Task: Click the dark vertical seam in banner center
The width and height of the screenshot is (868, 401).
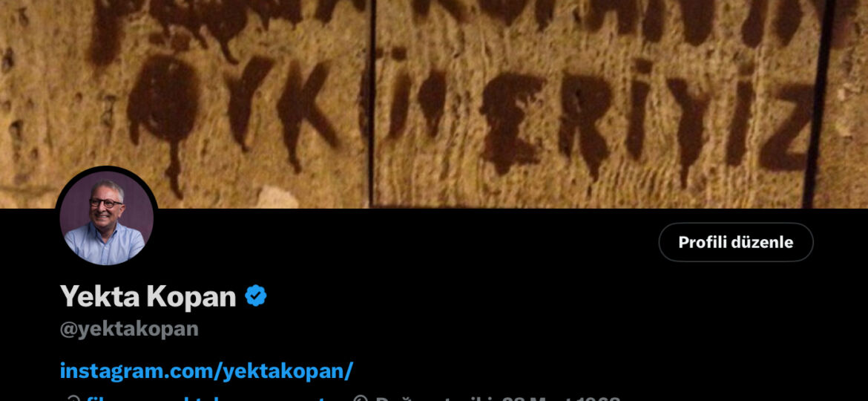Action: click(371, 104)
